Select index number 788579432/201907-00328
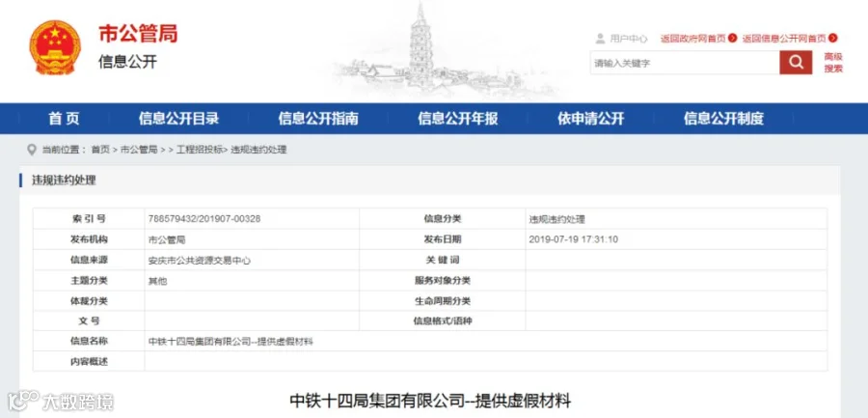Image resolution: width=868 pixels, height=418 pixels. [x=204, y=219]
